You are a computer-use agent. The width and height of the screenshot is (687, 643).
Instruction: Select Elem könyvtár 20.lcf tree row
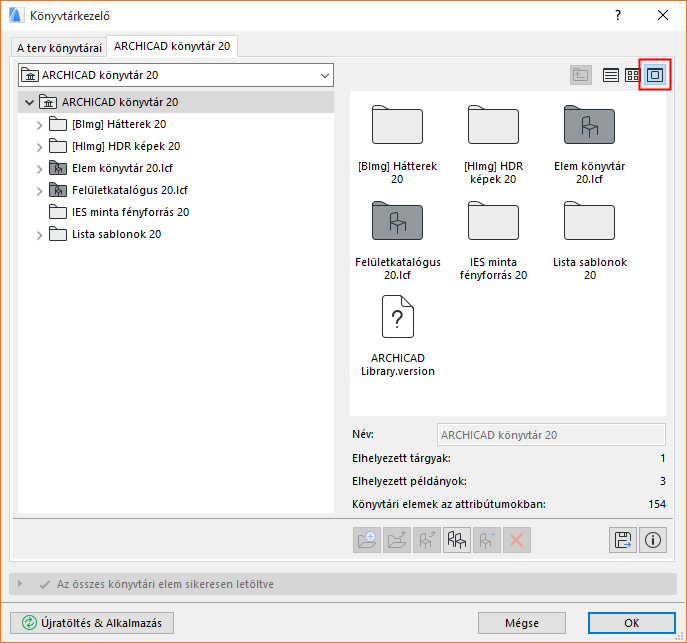click(x=176, y=168)
